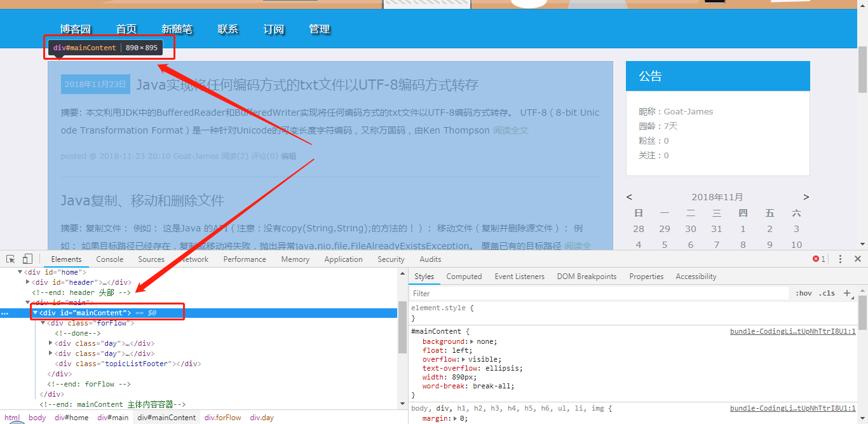Viewport: 868px width, 424px height.
Task: Expand the day div just above topicListFooter
Action: 51,353
